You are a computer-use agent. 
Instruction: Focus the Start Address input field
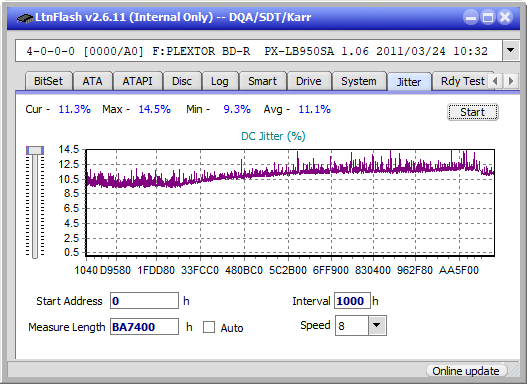pos(144,301)
